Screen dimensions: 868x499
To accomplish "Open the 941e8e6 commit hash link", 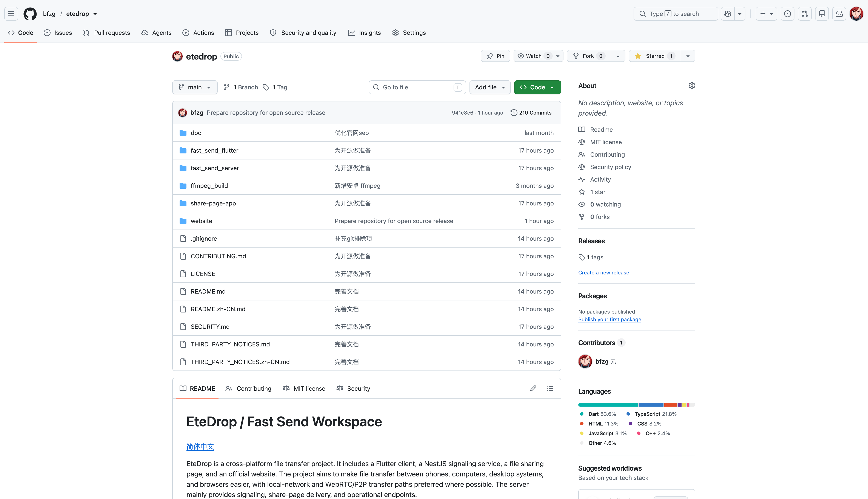I will point(462,113).
